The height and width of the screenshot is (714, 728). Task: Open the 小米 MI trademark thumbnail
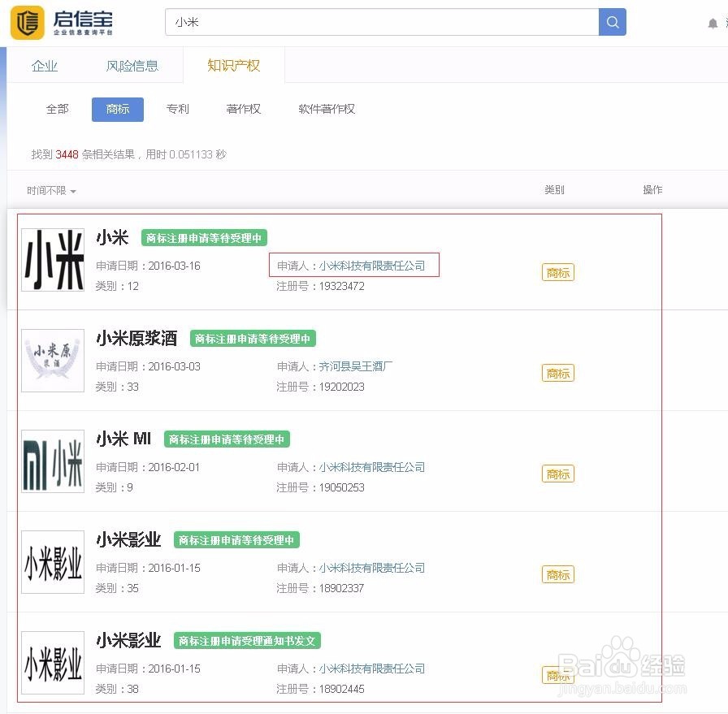53,461
